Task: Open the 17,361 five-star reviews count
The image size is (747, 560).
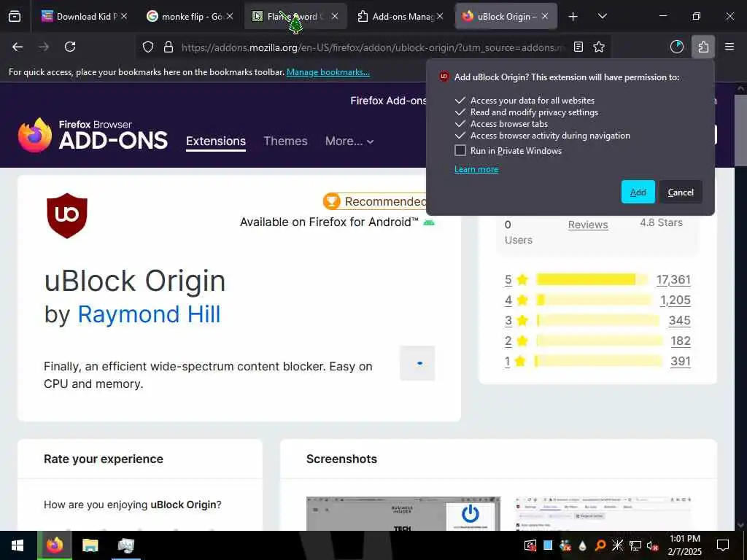Action: [x=673, y=279]
